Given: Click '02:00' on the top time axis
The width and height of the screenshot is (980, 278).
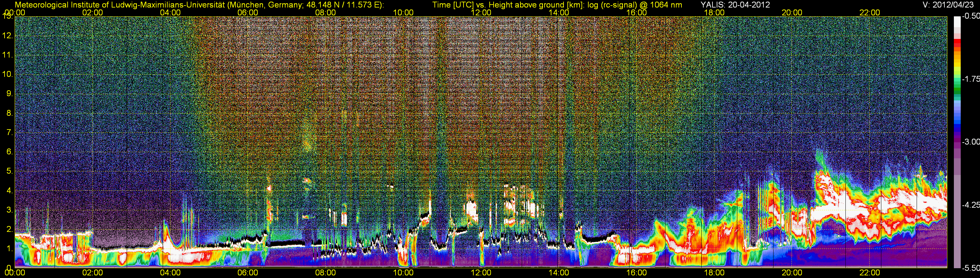Looking at the screenshot, I should click(92, 12).
